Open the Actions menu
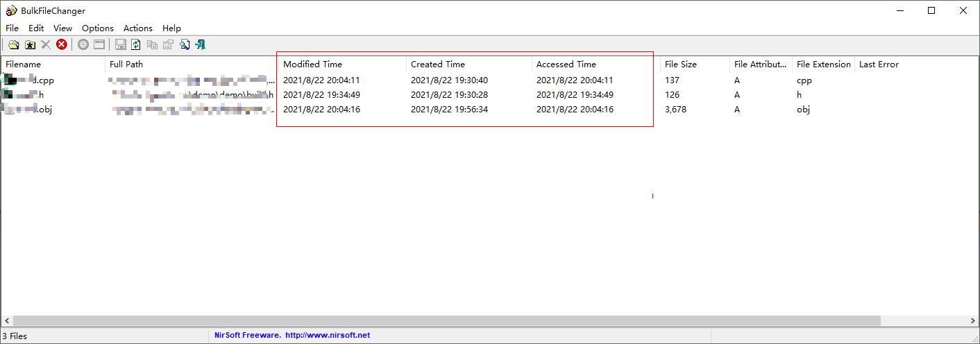 pos(138,28)
